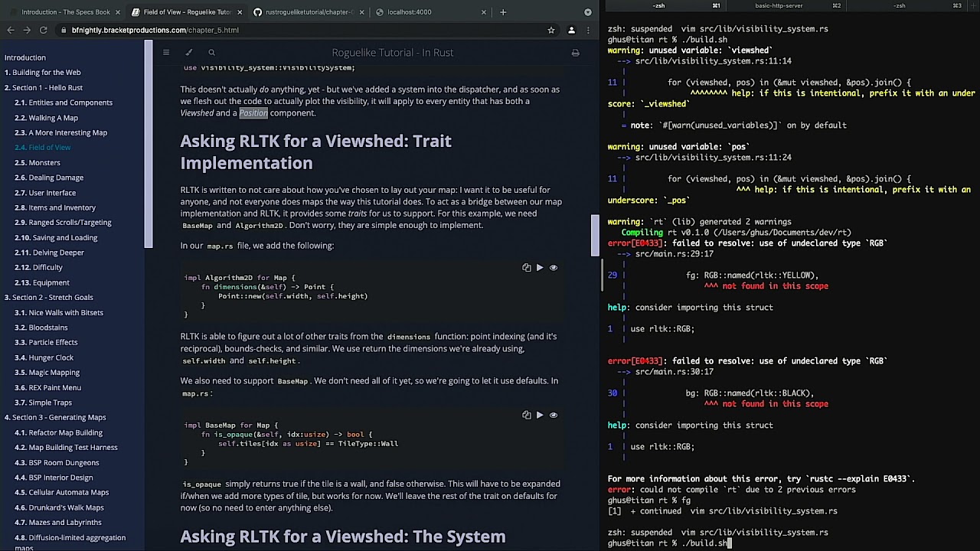Close the rustrogueliketutorial GitHub tab
Image resolution: width=980 pixels, height=551 pixels.
click(361, 12)
